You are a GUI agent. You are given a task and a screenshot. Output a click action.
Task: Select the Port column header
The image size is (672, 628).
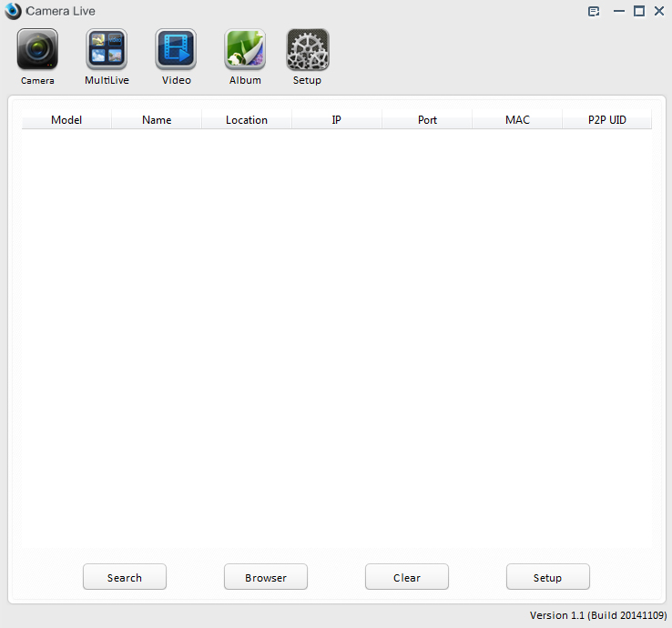(427, 120)
